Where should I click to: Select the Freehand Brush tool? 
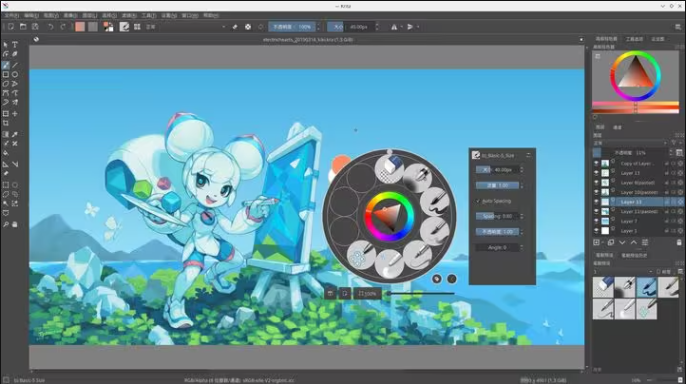[x=6, y=65]
